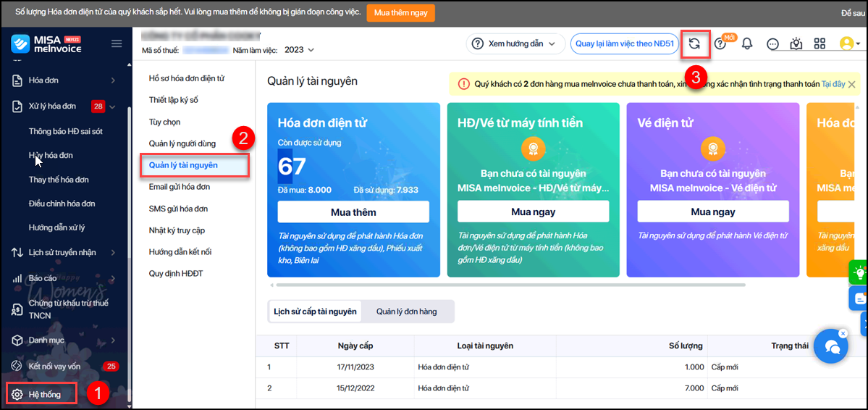Click the chat bubble icon in header
Viewport: 868px width, 410px height.
click(x=772, y=44)
